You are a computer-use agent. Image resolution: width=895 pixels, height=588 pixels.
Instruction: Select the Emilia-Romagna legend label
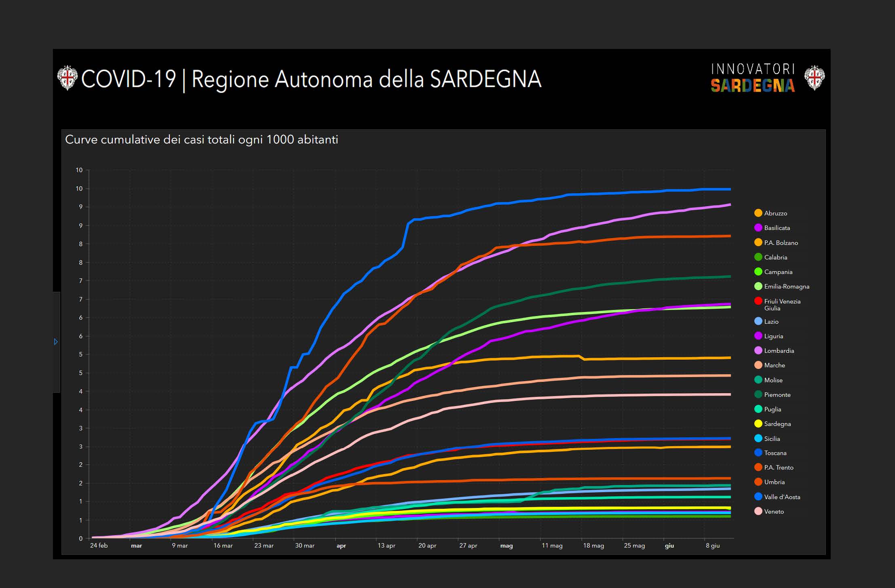(786, 287)
